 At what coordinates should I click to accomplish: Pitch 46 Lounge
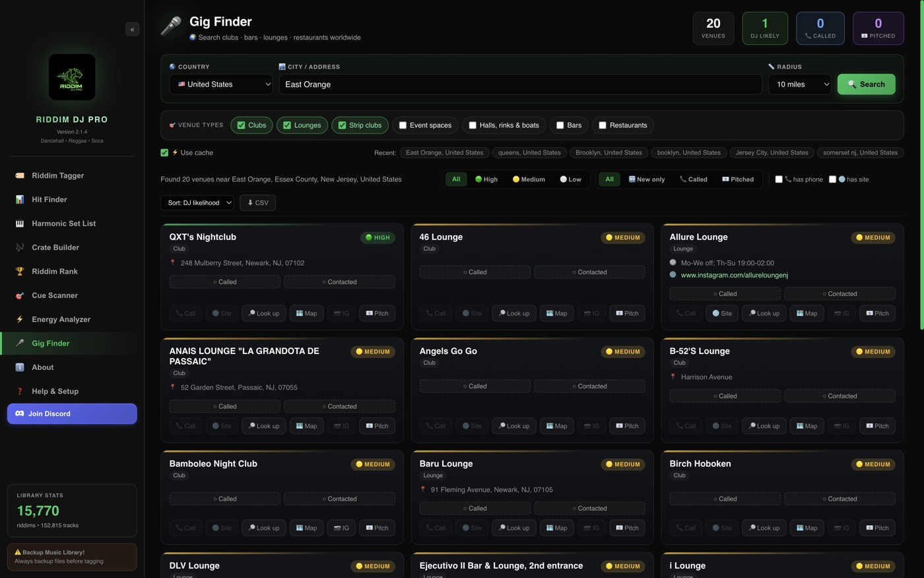pos(627,313)
